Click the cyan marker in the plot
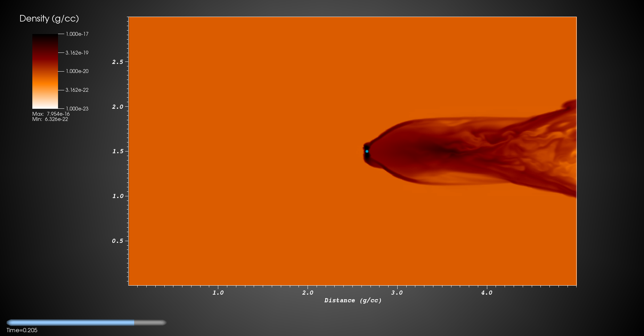Screen dimensions: 644x336 click(x=367, y=151)
